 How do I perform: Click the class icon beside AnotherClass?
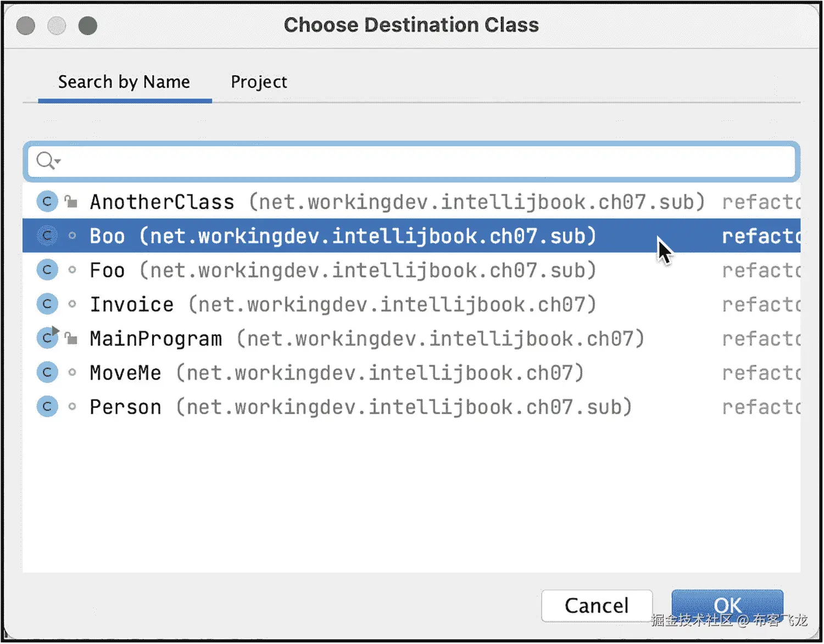47,202
